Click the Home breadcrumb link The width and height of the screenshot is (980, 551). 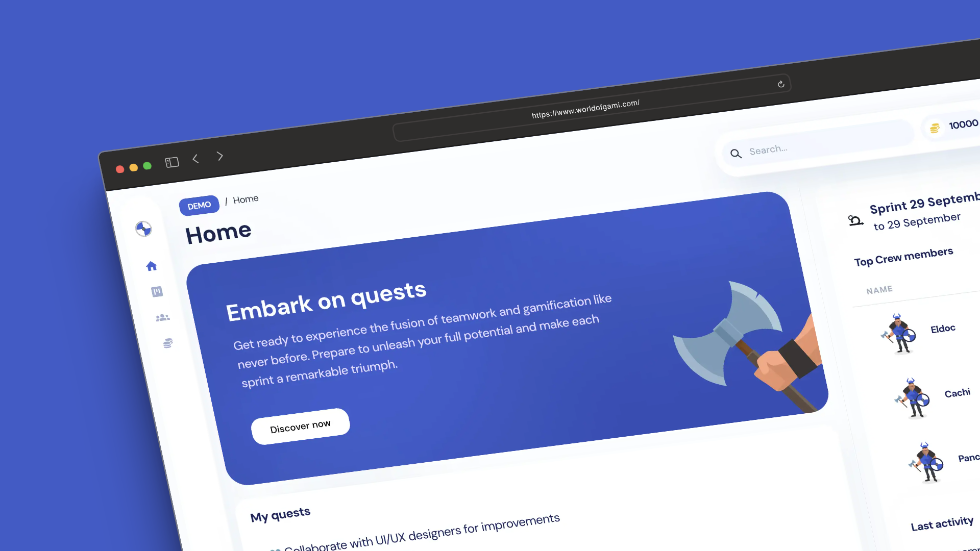pyautogui.click(x=247, y=198)
